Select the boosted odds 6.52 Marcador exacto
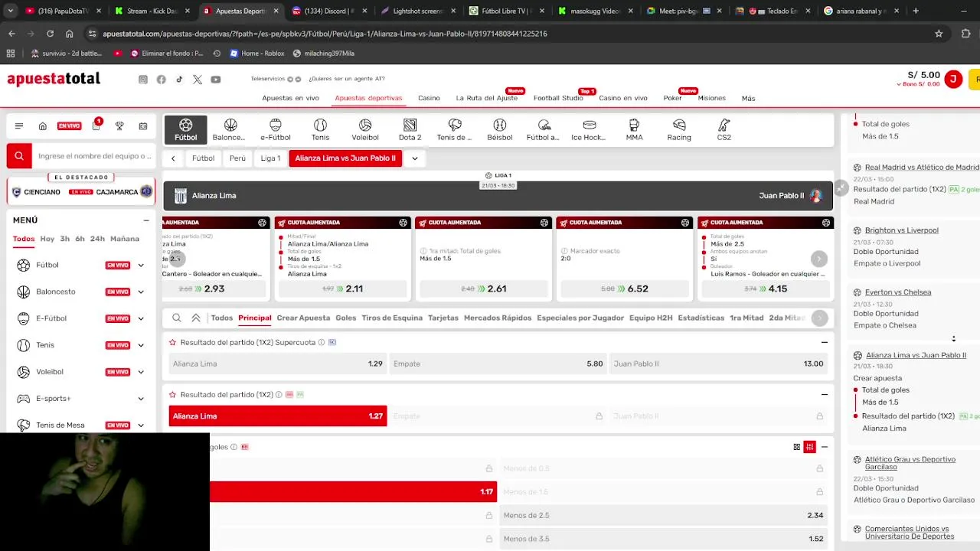Image resolution: width=980 pixels, height=551 pixels. pos(625,289)
